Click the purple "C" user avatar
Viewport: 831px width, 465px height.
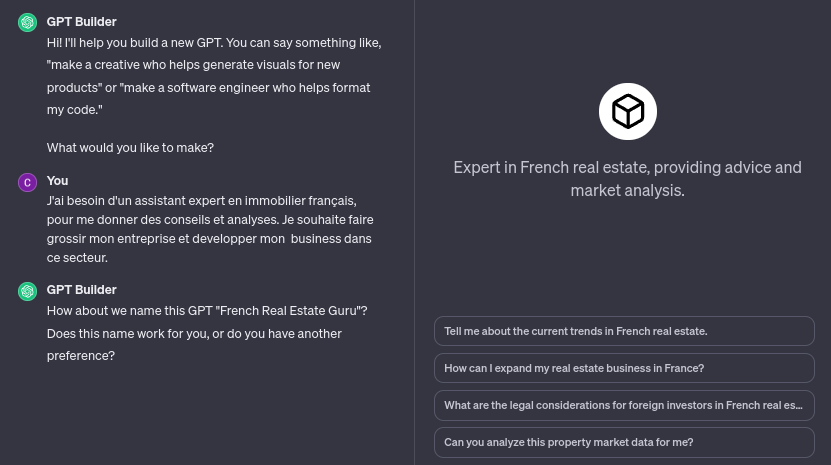(x=28, y=181)
